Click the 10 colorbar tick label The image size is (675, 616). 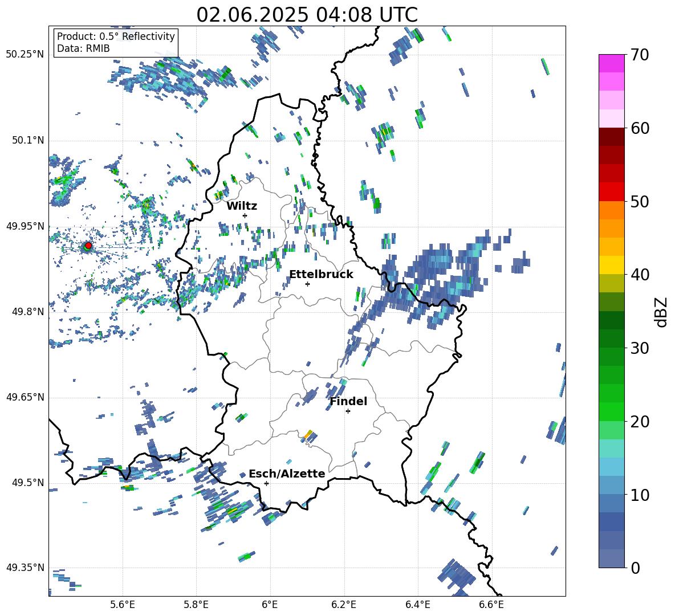640,495
